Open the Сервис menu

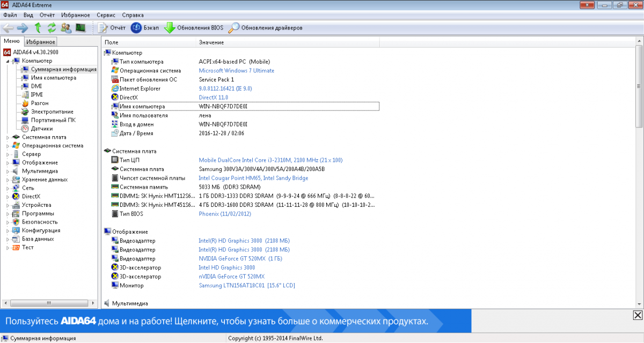106,16
